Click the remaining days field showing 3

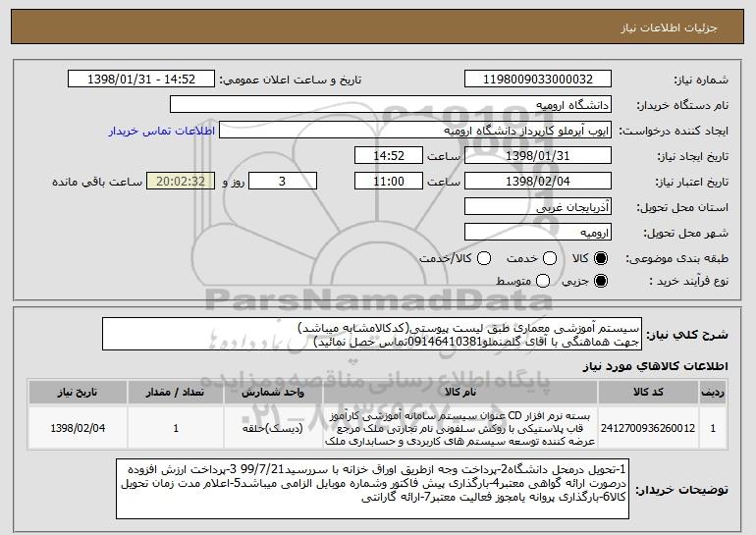click(283, 182)
